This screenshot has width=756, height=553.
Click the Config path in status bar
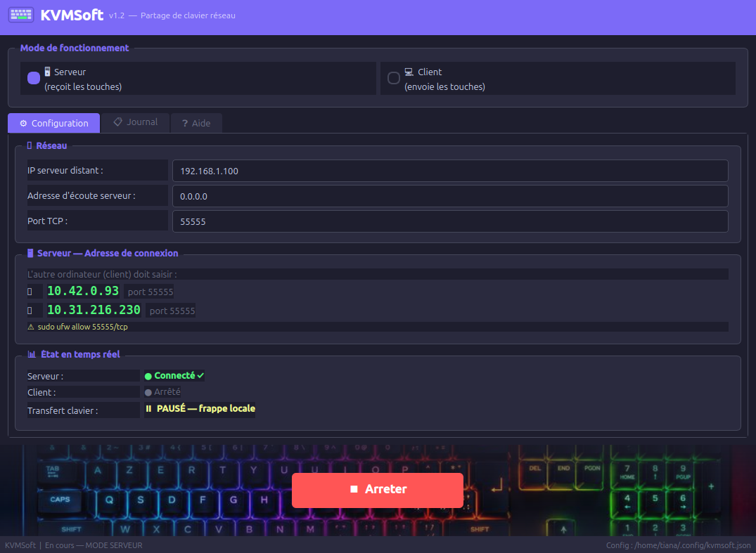(x=679, y=545)
